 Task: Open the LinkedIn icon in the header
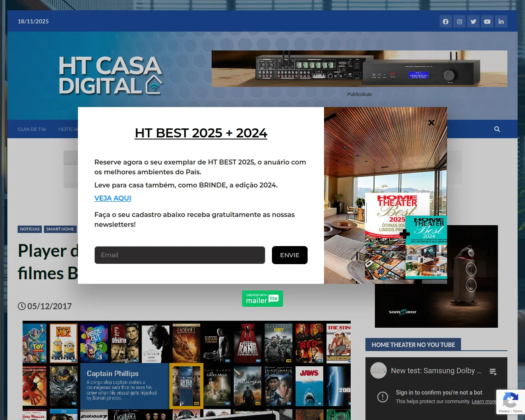(501, 21)
